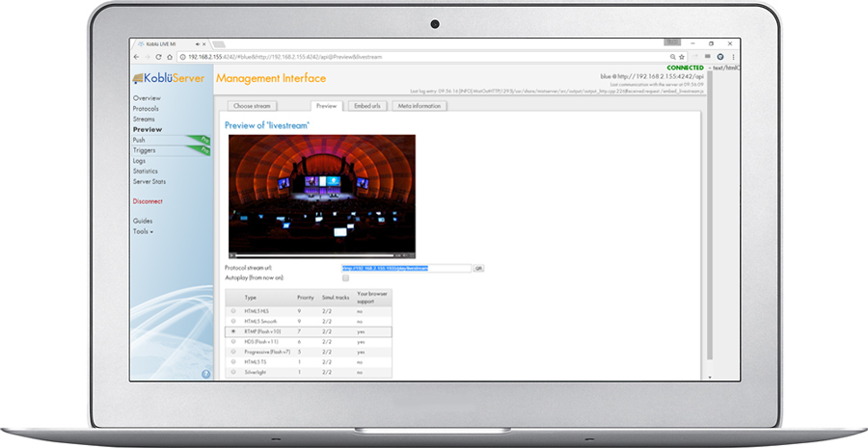Screen dimensions: 868x448
Task: Click the play button on the video player
Action: 233,255
